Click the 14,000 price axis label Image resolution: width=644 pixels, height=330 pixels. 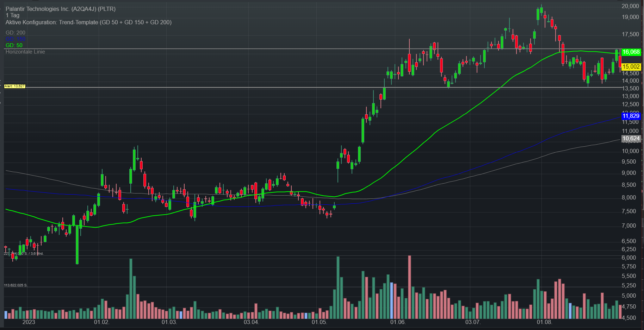[x=630, y=81]
